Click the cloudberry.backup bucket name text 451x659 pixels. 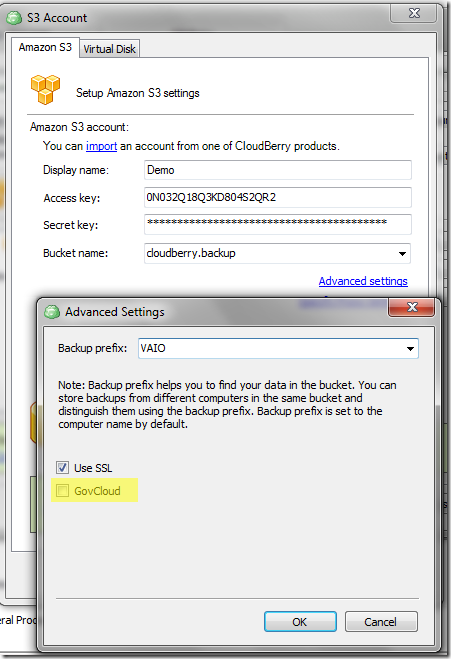click(x=191, y=253)
